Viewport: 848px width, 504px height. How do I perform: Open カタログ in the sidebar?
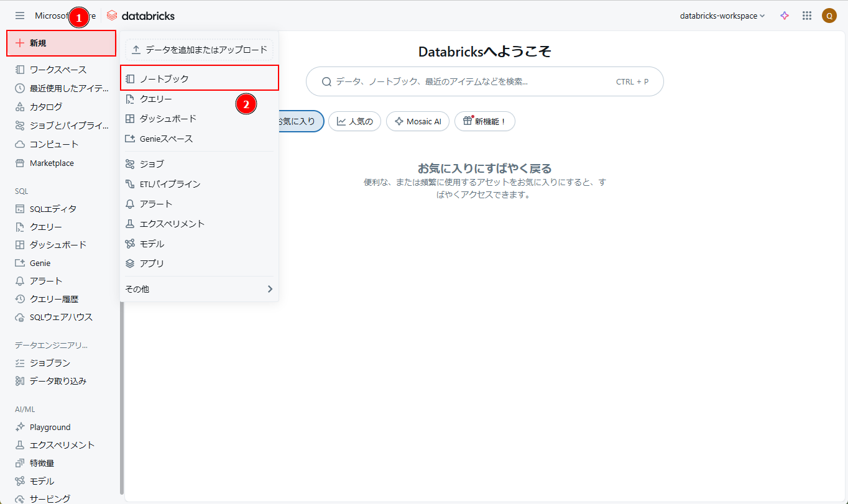coord(46,106)
